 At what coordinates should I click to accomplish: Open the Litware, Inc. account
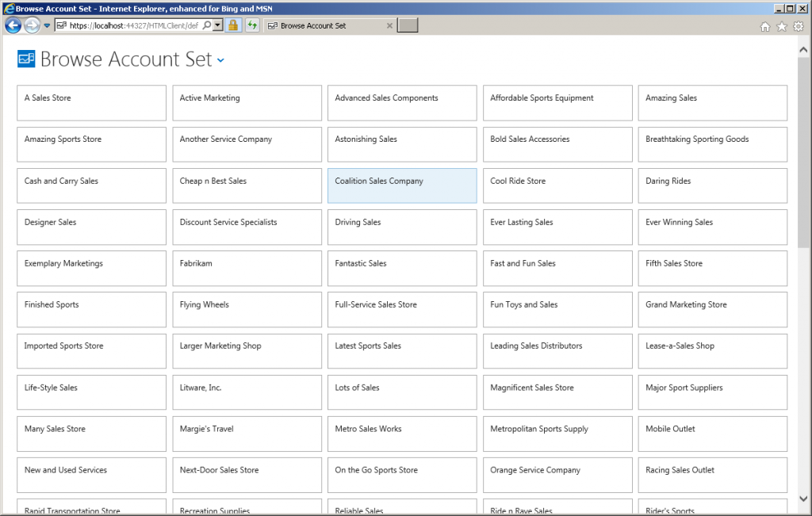(x=247, y=392)
